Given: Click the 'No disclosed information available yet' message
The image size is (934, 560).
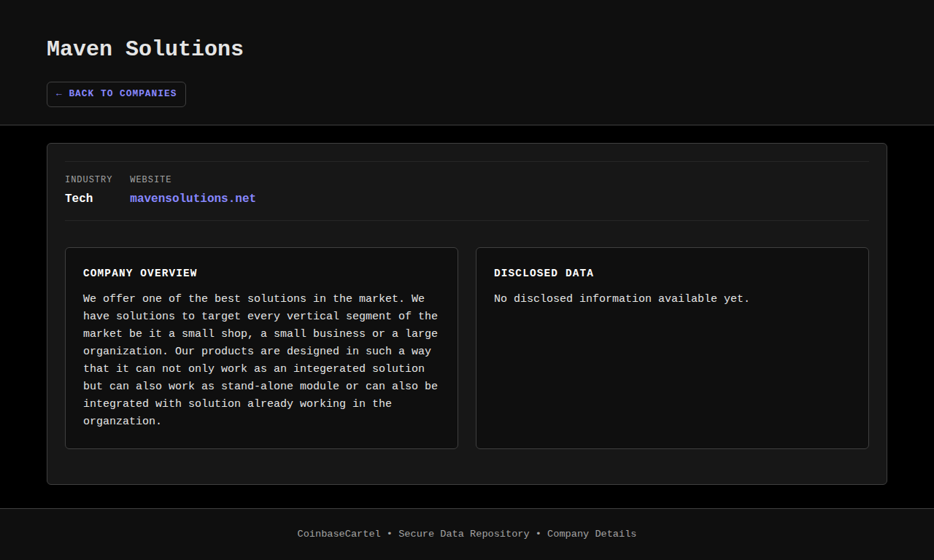Looking at the screenshot, I should tap(622, 299).
